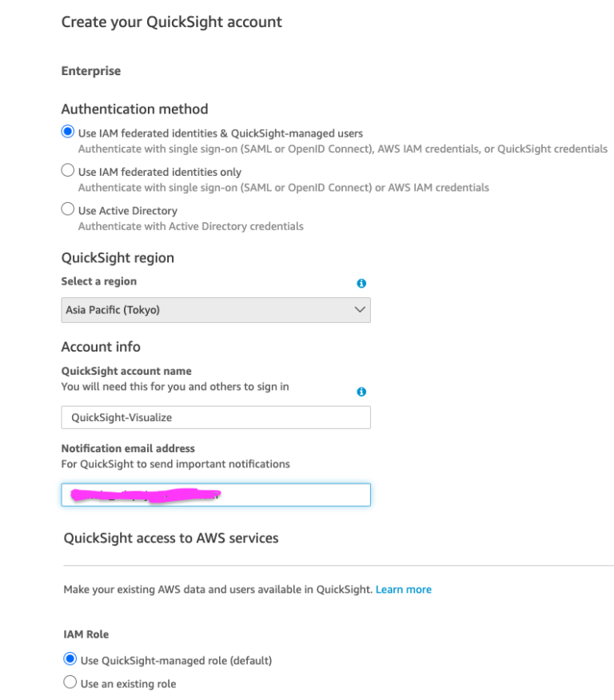This screenshot has width=614, height=700.
Task: Click the Enterprise edition label
Action: tap(90, 70)
